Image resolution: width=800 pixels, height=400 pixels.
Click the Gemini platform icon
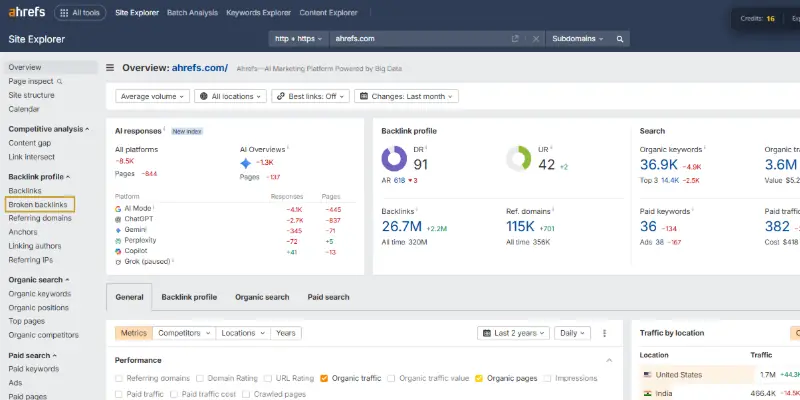(x=118, y=230)
